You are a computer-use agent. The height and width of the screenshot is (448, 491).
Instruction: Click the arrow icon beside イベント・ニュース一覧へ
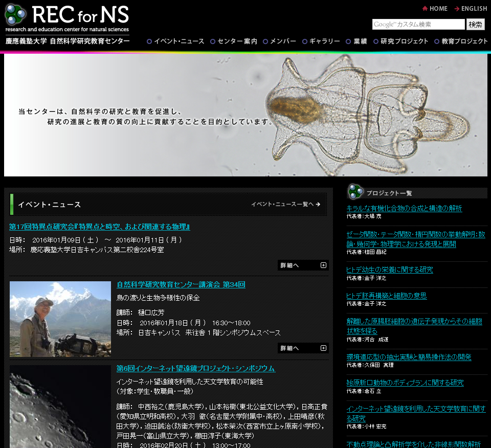click(x=318, y=204)
